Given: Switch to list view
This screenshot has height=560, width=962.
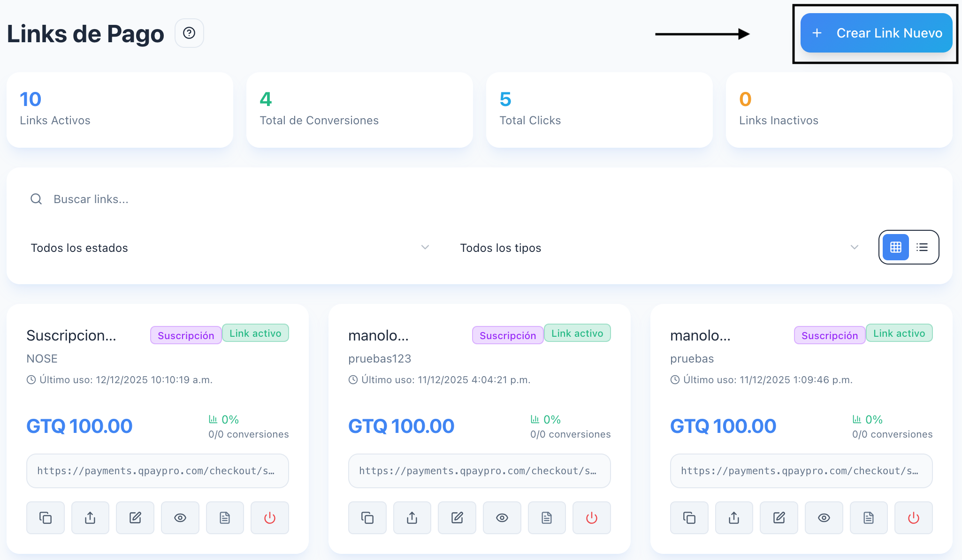Looking at the screenshot, I should (x=922, y=247).
